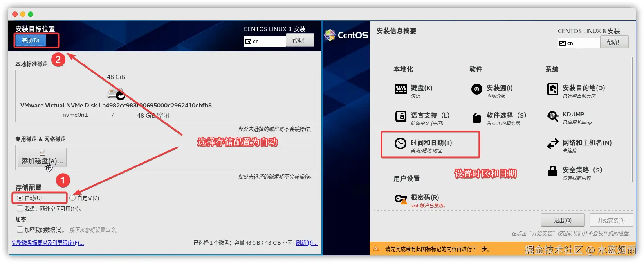The width and height of the screenshot is (644, 263).
Task: Open 网络和主机名(N) arrows icon
Action: pyautogui.click(x=553, y=144)
